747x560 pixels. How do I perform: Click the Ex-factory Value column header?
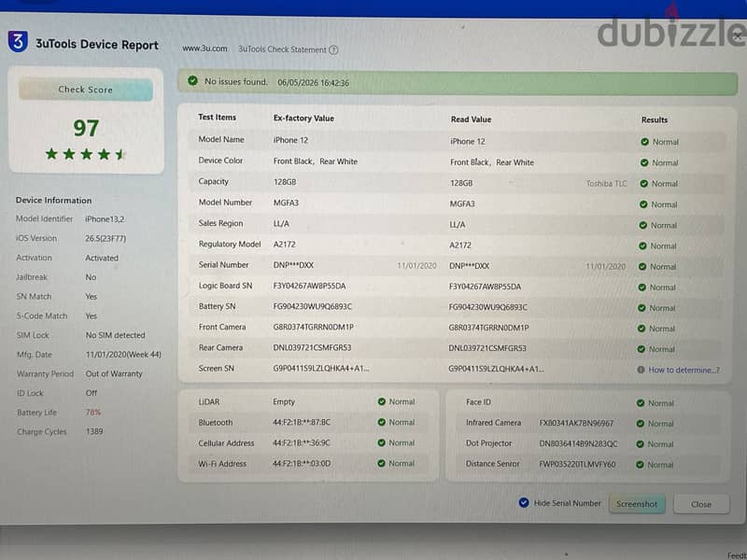[x=304, y=119]
